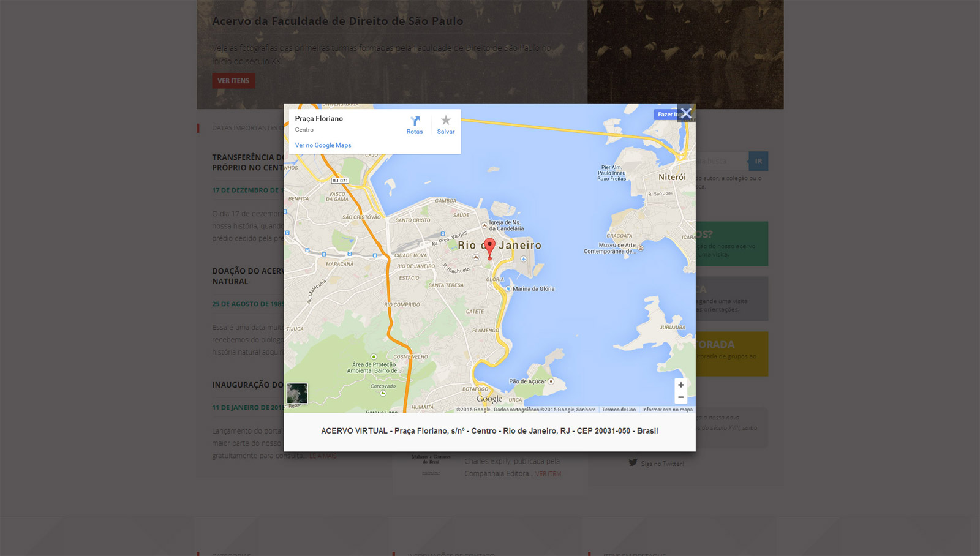980x556 pixels.
Task: Click 'LEIA MAIS' link in dates column
Action: pyautogui.click(x=323, y=456)
